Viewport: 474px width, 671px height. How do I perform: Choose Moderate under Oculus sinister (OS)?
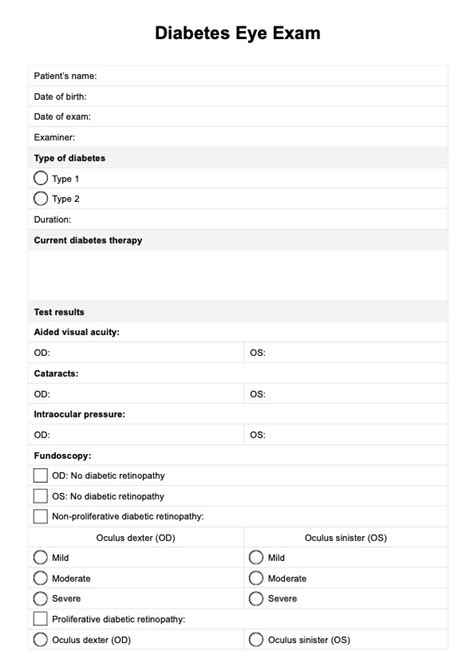pos(256,578)
